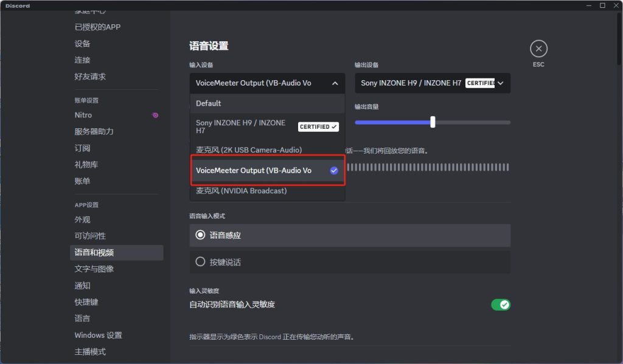Select 语音感应 voice activity radio button
The width and height of the screenshot is (623, 364).
[200, 235]
